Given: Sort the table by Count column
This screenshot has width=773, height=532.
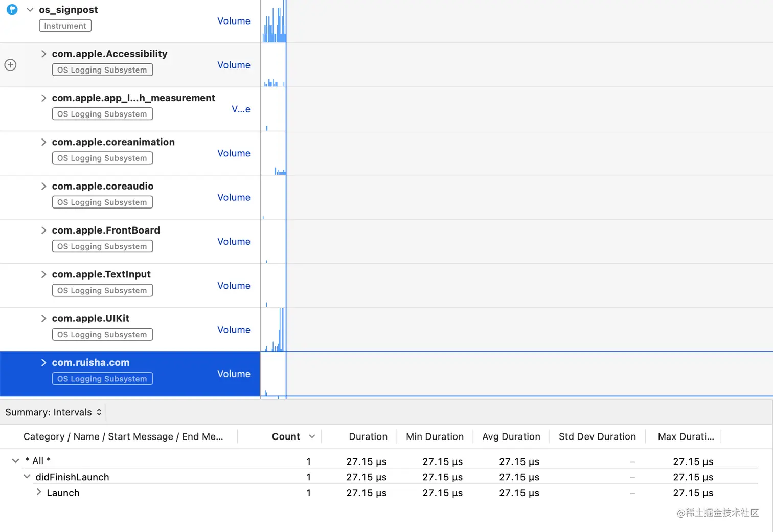Looking at the screenshot, I should [x=286, y=436].
